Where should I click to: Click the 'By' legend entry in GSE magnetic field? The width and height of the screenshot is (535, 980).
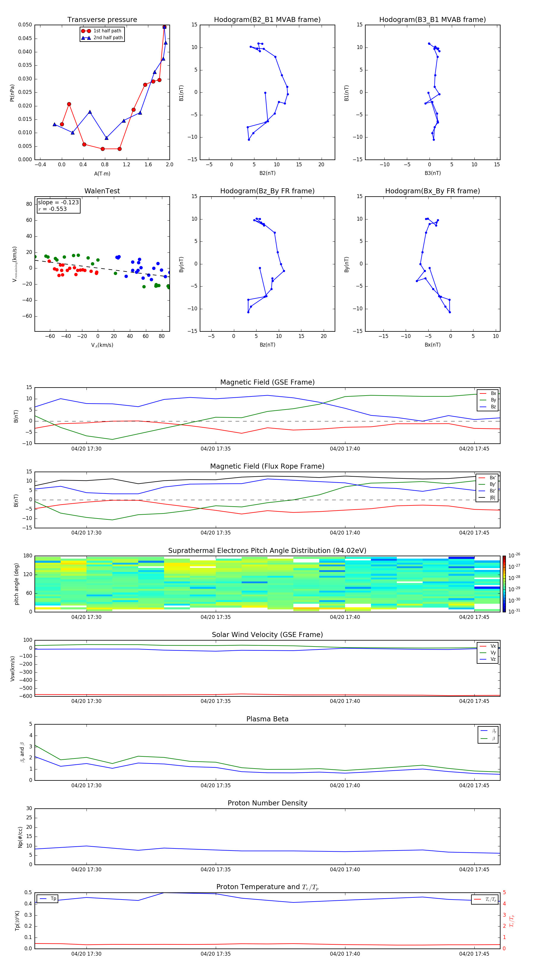488,400
